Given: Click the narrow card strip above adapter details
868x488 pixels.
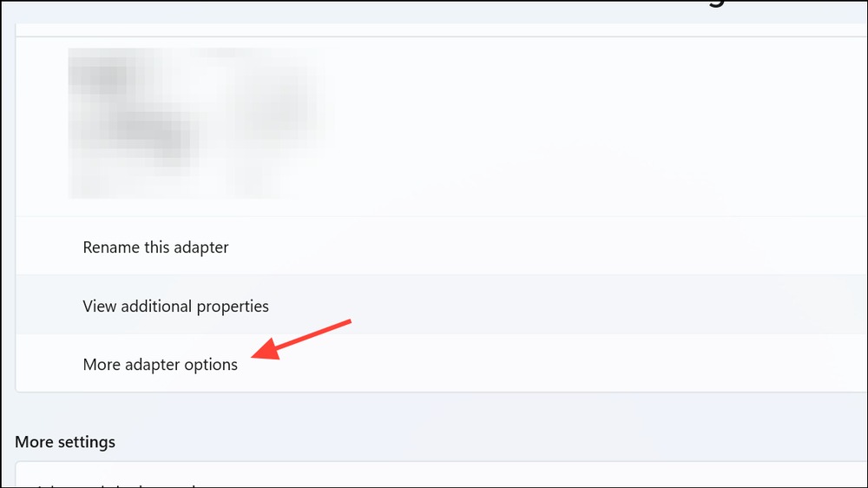Looking at the screenshot, I should 441,30.
